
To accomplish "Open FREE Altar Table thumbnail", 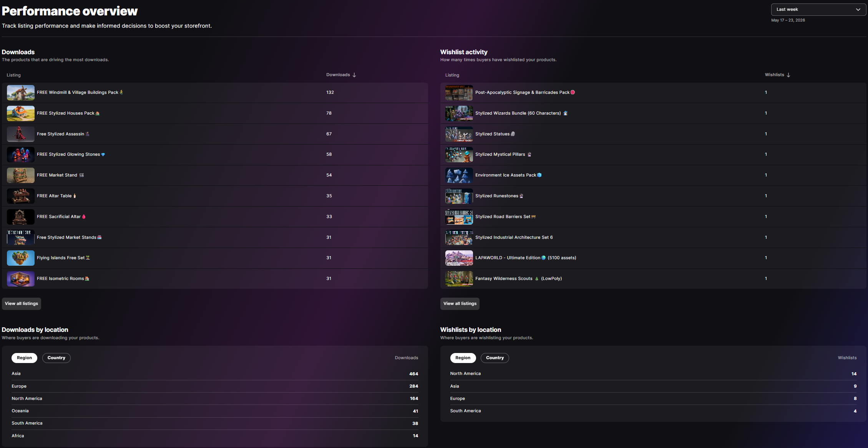I will click(x=21, y=196).
